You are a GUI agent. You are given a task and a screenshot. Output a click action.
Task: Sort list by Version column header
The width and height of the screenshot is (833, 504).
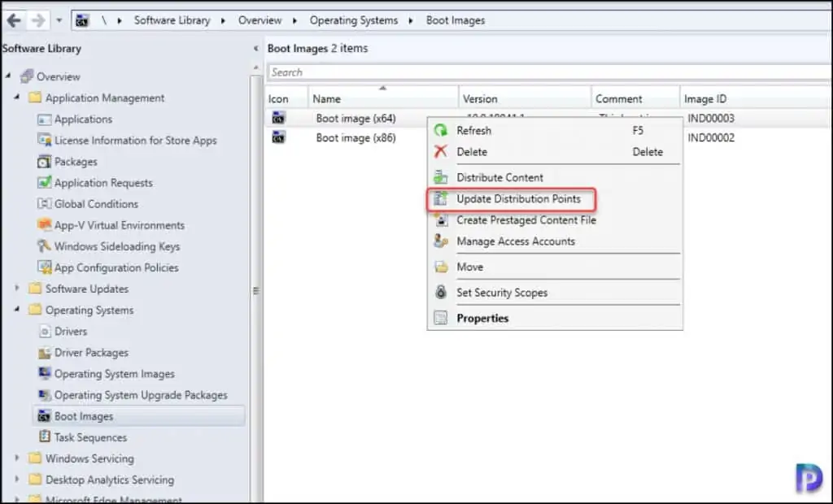point(525,99)
